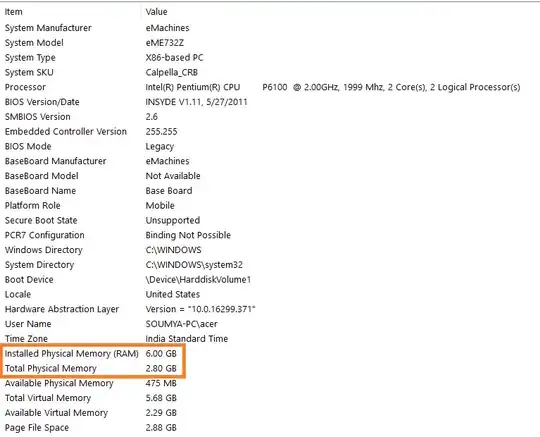Click the C:\WINDOWS\system32 value
This screenshot has height=437, width=540.
coord(194,265)
